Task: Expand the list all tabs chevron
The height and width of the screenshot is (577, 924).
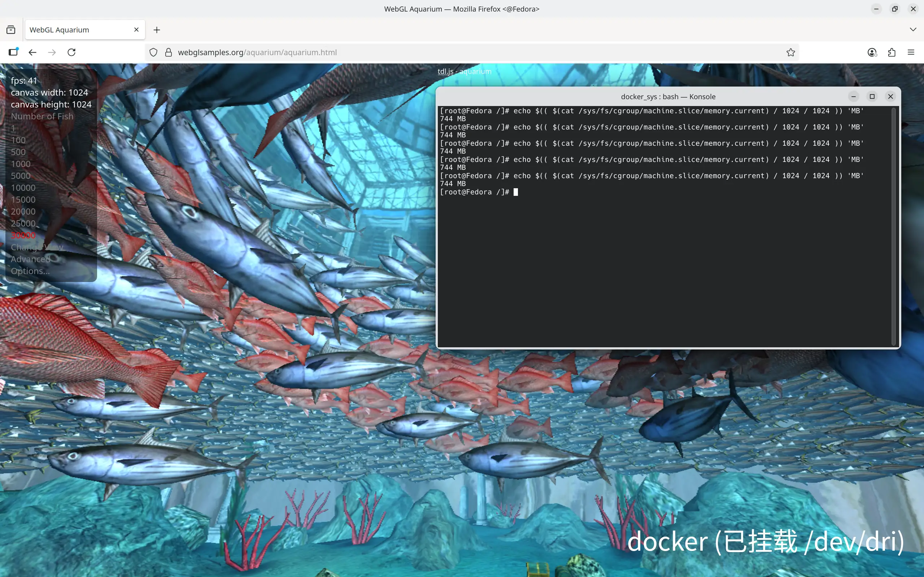Action: point(913,30)
